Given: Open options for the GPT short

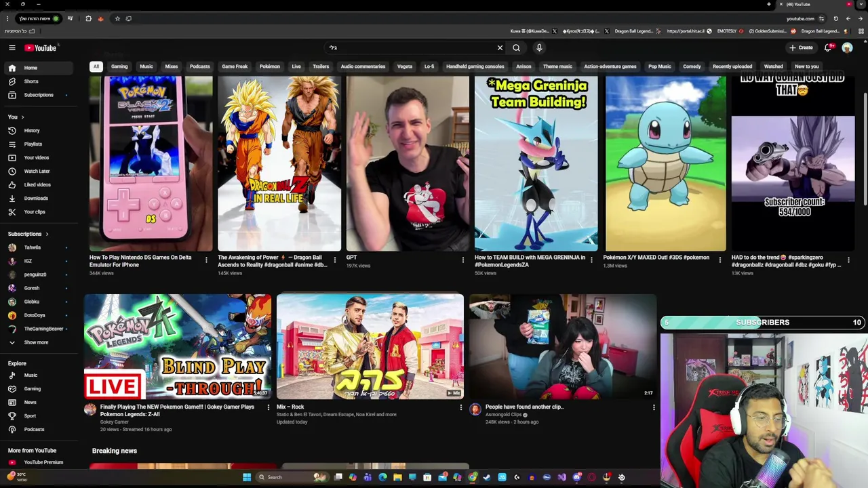Looking at the screenshot, I should (463, 260).
